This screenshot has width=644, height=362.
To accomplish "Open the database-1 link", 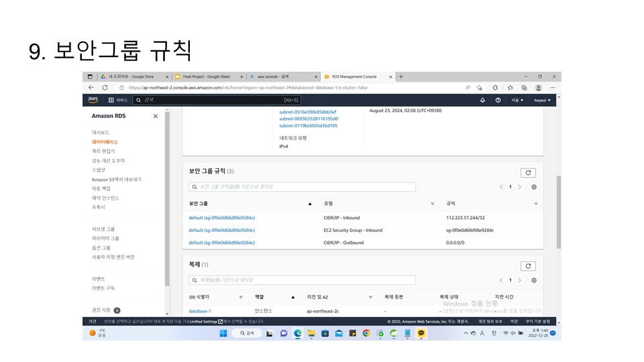I will pos(200,311).
